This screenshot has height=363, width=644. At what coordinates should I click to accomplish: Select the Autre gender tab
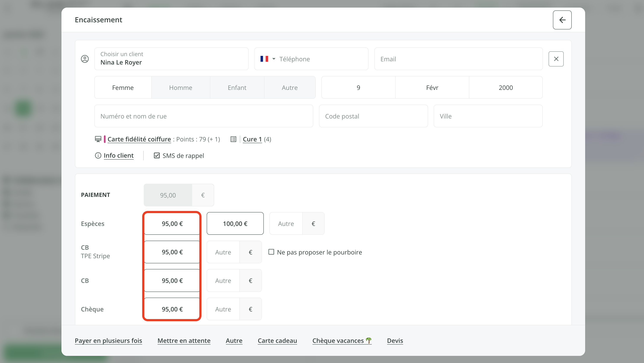coord(290,88)
